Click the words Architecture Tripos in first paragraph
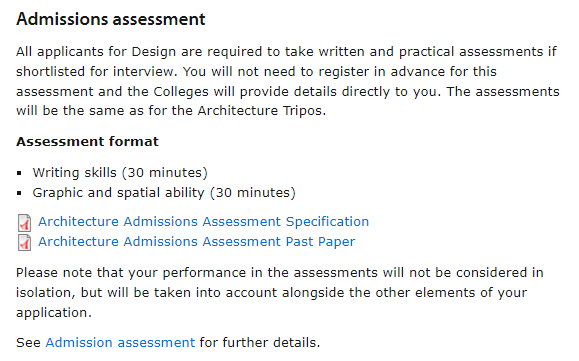This screenshot has width=579, height=361. coord(261,111)
